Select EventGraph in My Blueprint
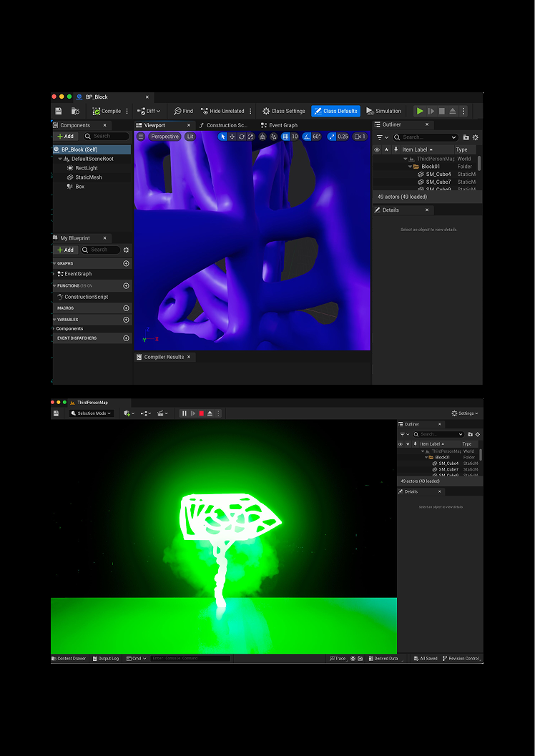535x756 pixels. (x=77, y=274)
